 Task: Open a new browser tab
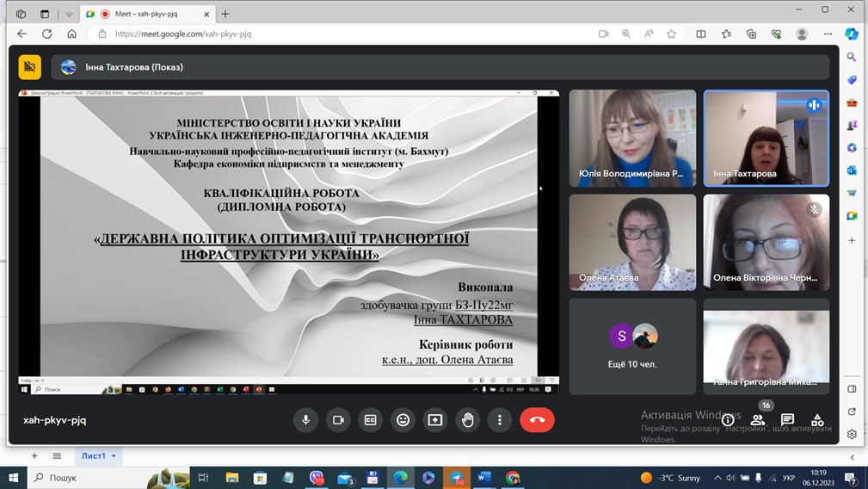[x=225, y=14]
